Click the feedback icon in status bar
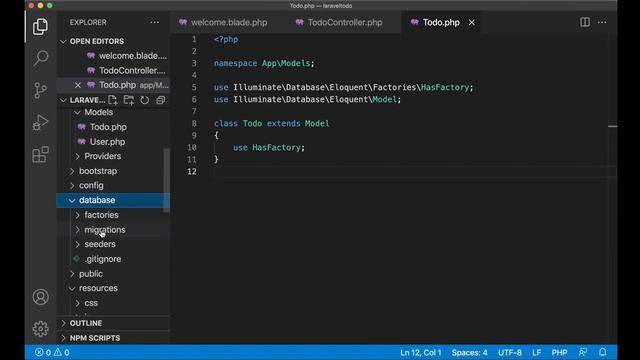The image size is (640, 360). coord(583,352)
